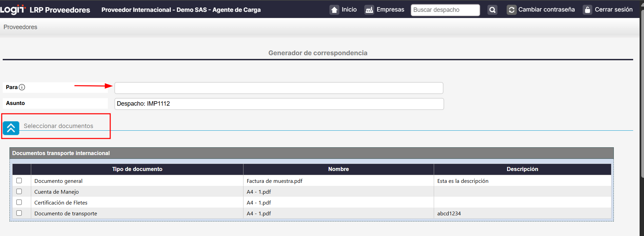Go to Inicio in top navigation

(x=349, y=9)
